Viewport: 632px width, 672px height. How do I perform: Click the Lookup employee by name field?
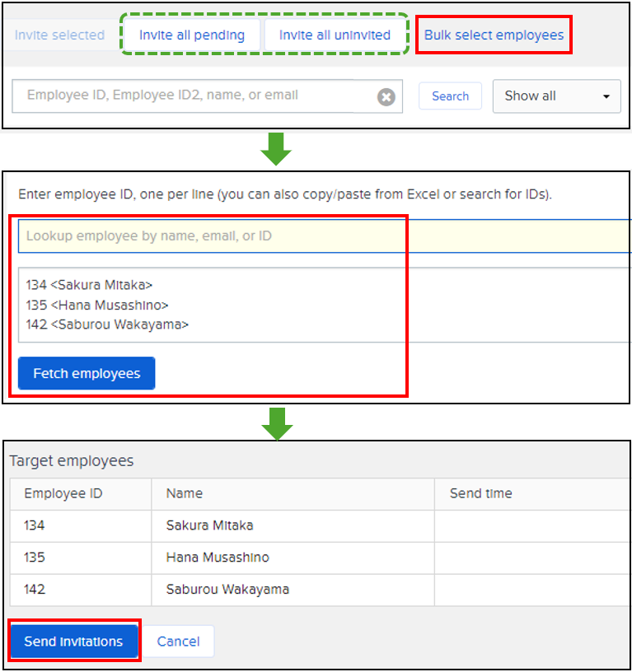click(x=321, y=236)
